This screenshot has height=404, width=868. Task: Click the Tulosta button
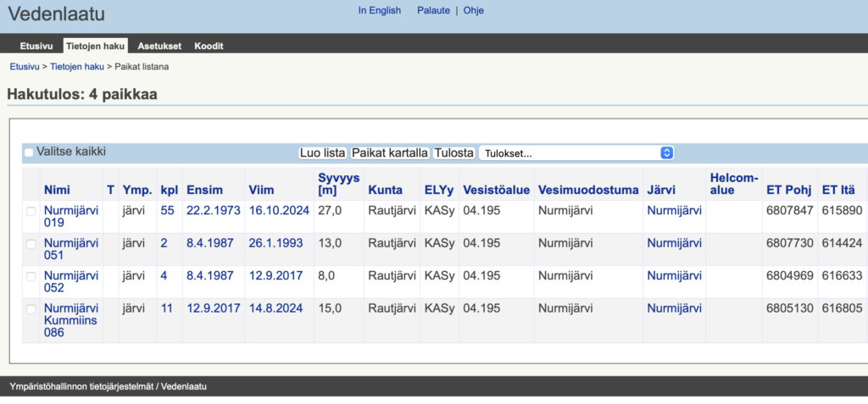(453, 153)
